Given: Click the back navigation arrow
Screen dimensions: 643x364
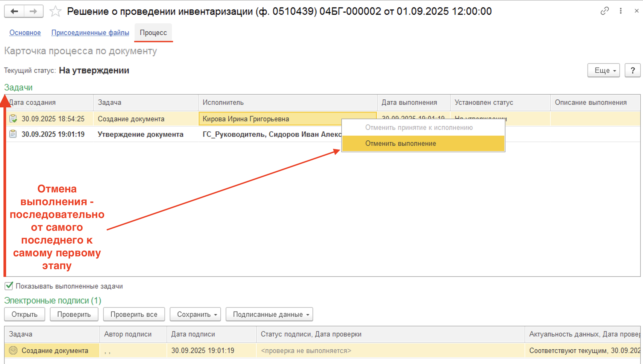Looking at the screenshot, I should click(x=14, y=11).
